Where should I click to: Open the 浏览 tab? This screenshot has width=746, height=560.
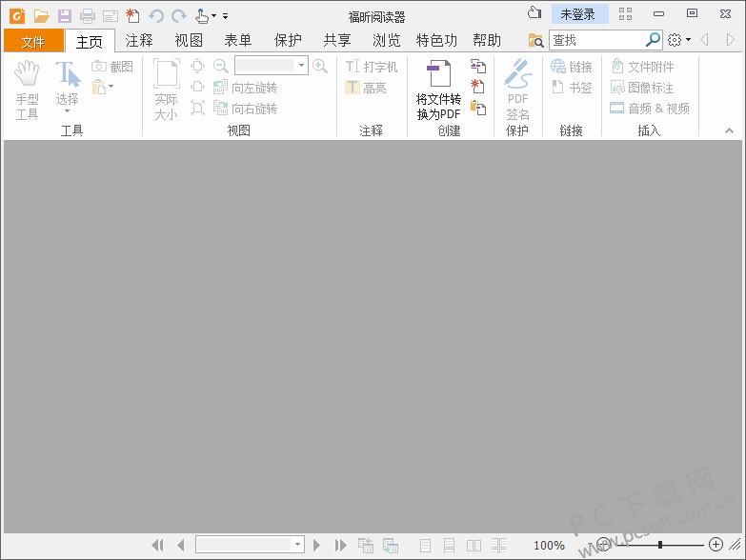point(386,40)
